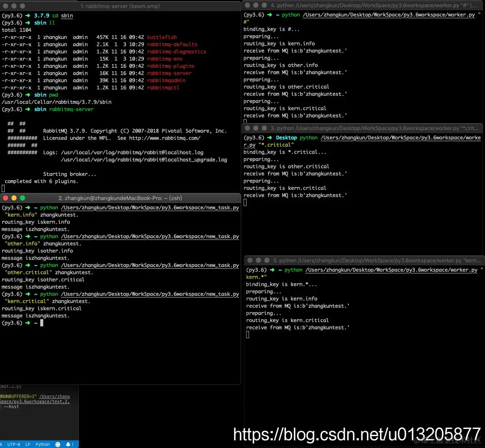The width and height of the screenshot is (485, 448).
Task: Click the rabbit@localhost.log log path
Action: tap(132, 152)
